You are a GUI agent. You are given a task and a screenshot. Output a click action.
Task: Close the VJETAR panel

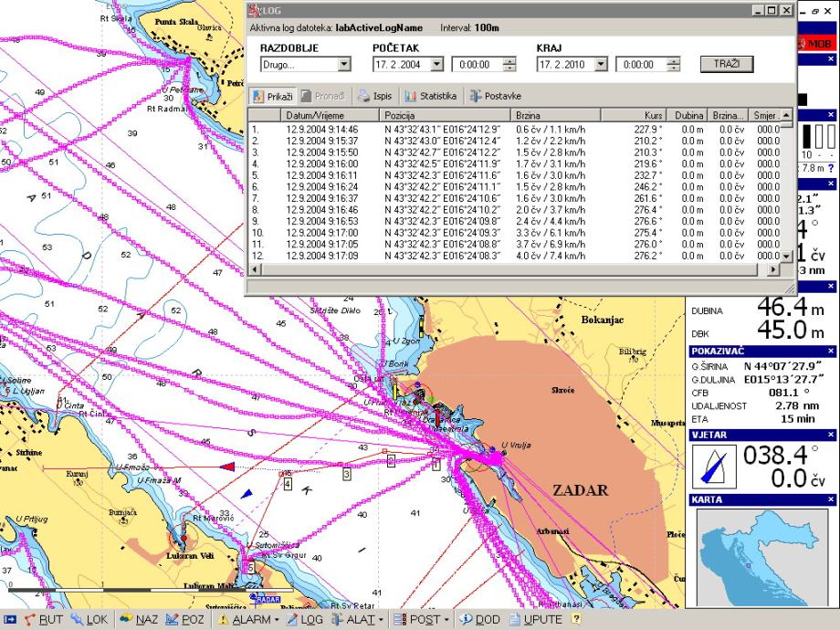[x=831, y=435]
